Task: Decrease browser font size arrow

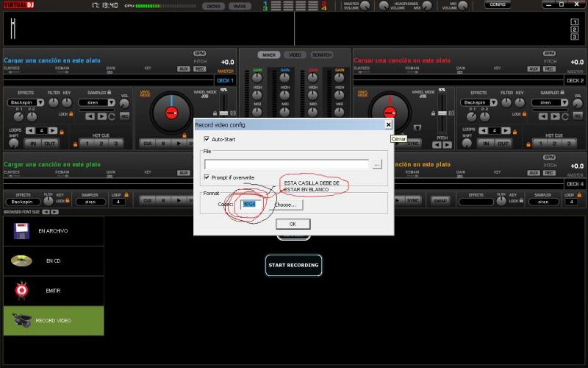Action: (x=46, y=212)
